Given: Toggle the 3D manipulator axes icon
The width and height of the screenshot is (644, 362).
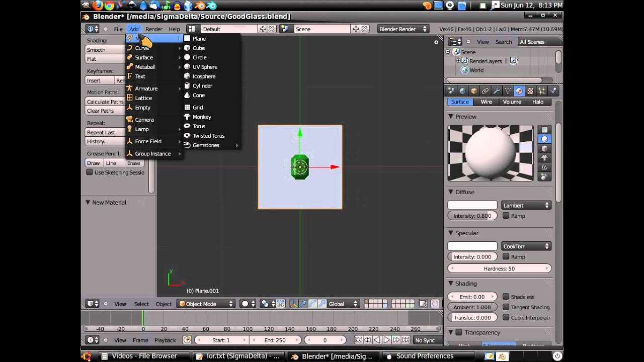Looking at the screenshot, I should [x=294, y=304].
